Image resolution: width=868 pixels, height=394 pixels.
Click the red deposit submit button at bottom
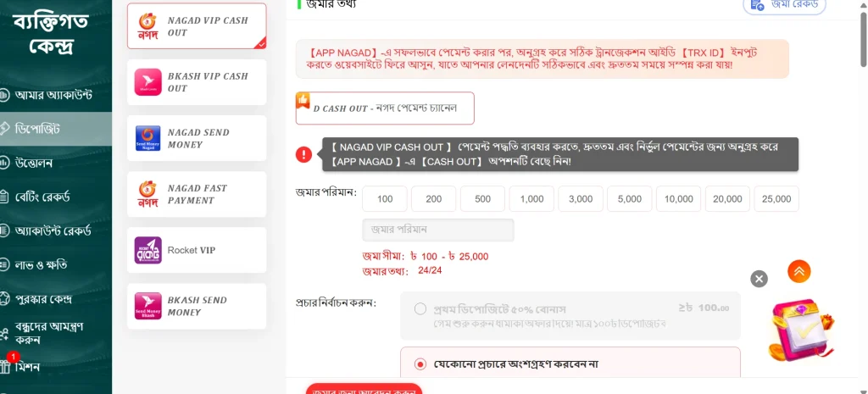364,388
